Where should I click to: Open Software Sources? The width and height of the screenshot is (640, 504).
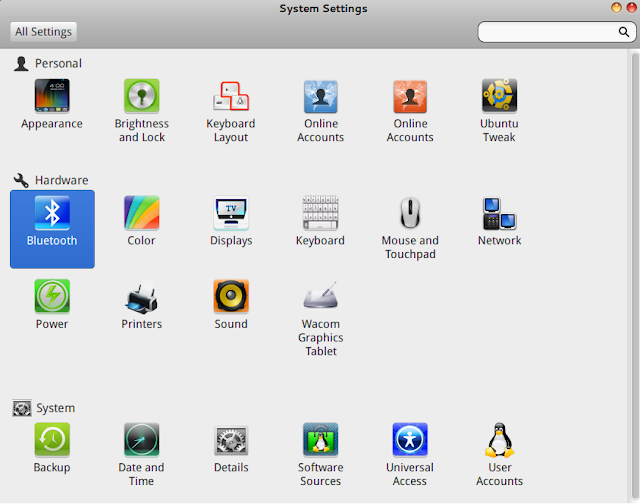click(x=320, y=455)
